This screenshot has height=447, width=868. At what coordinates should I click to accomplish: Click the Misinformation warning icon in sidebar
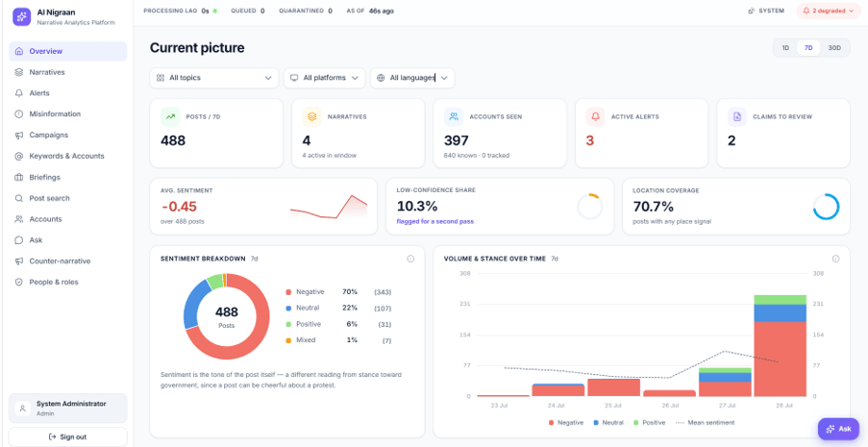(x=19, y=114)
